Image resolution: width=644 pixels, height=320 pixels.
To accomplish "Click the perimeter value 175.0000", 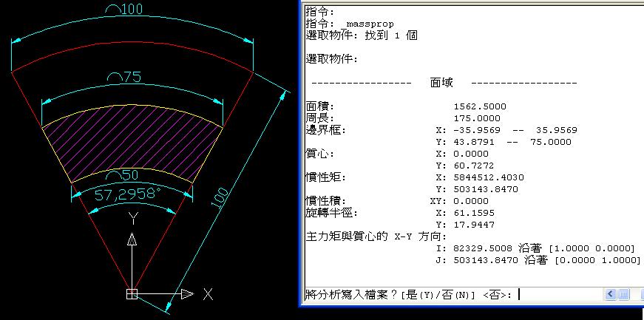I will (477, 118).
